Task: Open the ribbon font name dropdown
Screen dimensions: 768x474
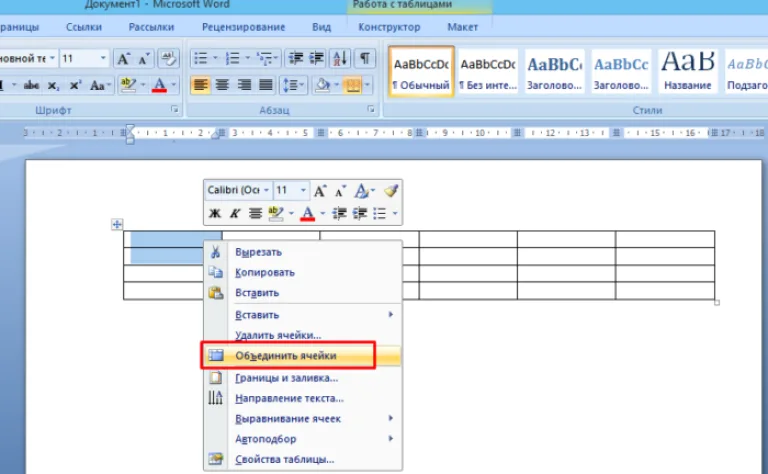Action: pyautogui.click(x=52, y=59)
